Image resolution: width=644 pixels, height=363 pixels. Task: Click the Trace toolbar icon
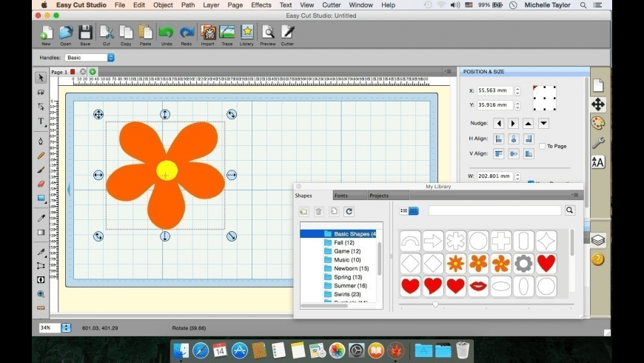tap(227, 34)
